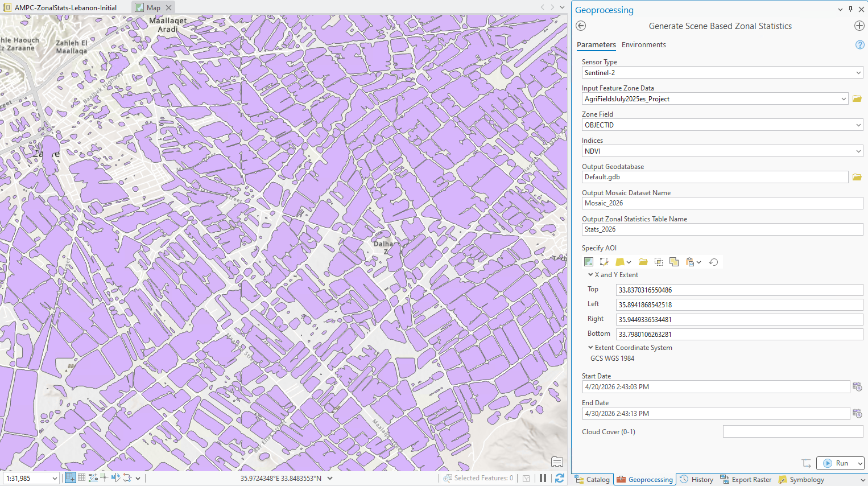Select the Geoprocessing bottom tab

coord(645,480)
